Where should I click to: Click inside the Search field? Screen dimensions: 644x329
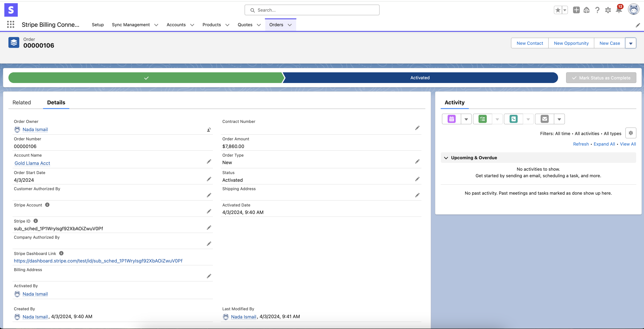coord(312,10)
